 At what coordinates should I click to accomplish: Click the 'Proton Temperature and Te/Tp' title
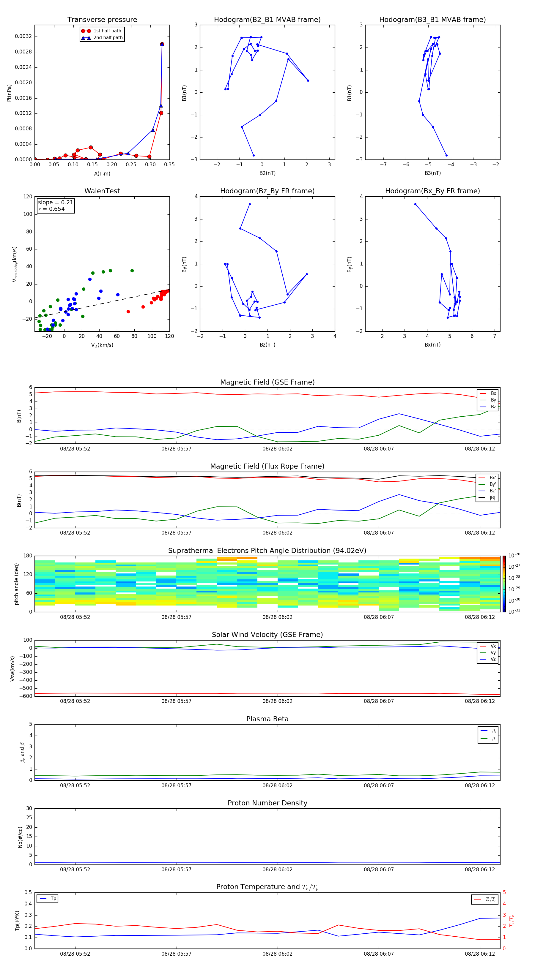[267, 887]
